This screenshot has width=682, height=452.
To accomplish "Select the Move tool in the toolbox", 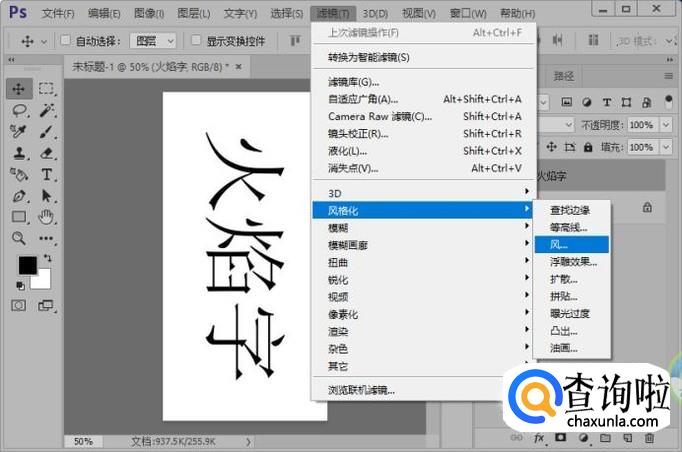I will 19,89.
